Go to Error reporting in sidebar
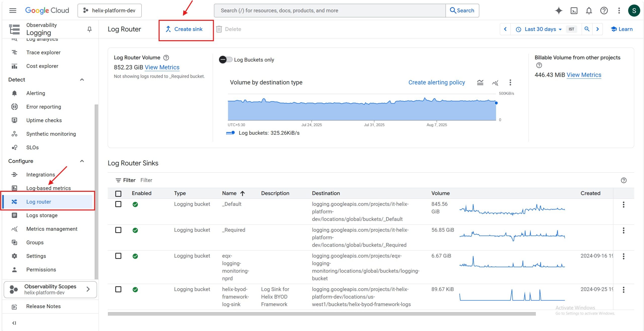The image size is (644, 331). click(x=44, y=107)
